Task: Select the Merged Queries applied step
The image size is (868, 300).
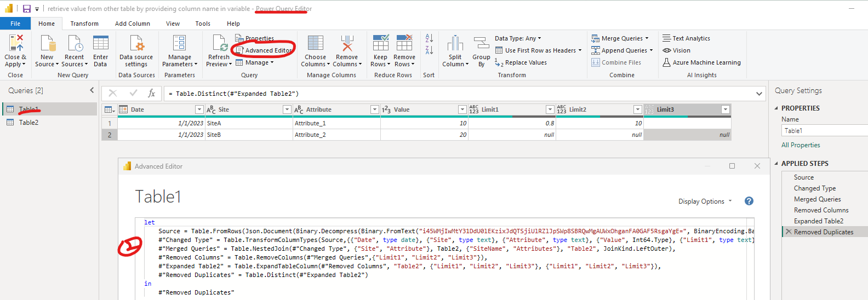Action: coord(825,199)
